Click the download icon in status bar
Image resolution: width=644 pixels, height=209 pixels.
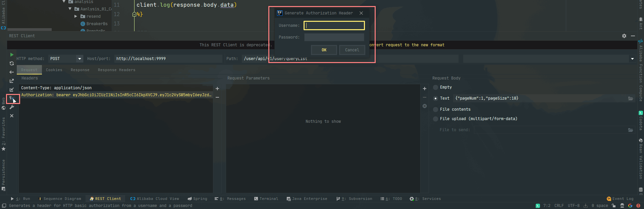click(586, 206)
